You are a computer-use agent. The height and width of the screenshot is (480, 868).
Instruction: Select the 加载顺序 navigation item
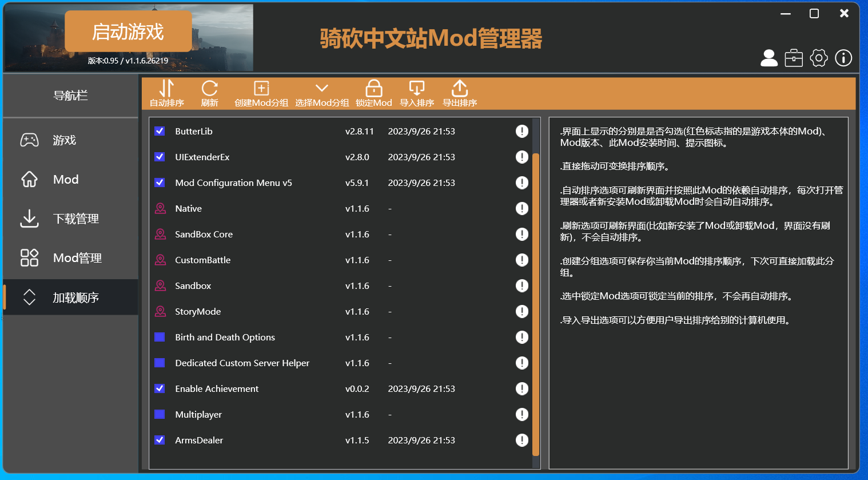coord(70,297)
